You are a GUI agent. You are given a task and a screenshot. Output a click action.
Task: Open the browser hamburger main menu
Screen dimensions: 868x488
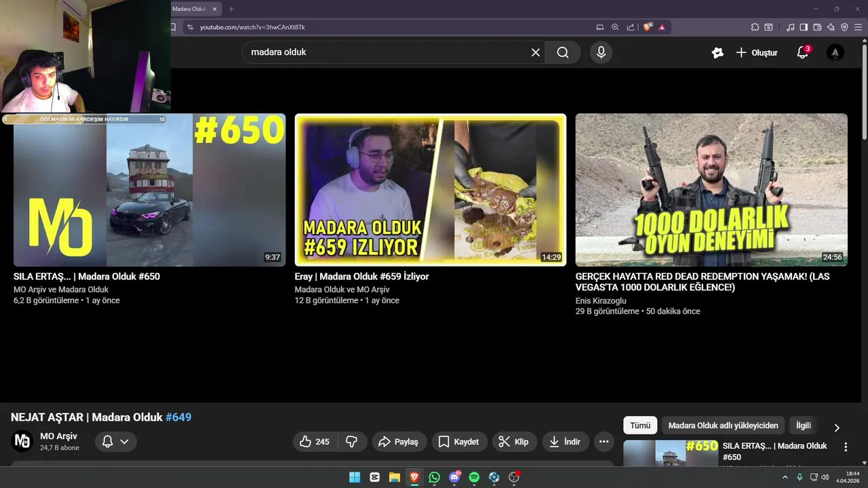click(858, 27)
